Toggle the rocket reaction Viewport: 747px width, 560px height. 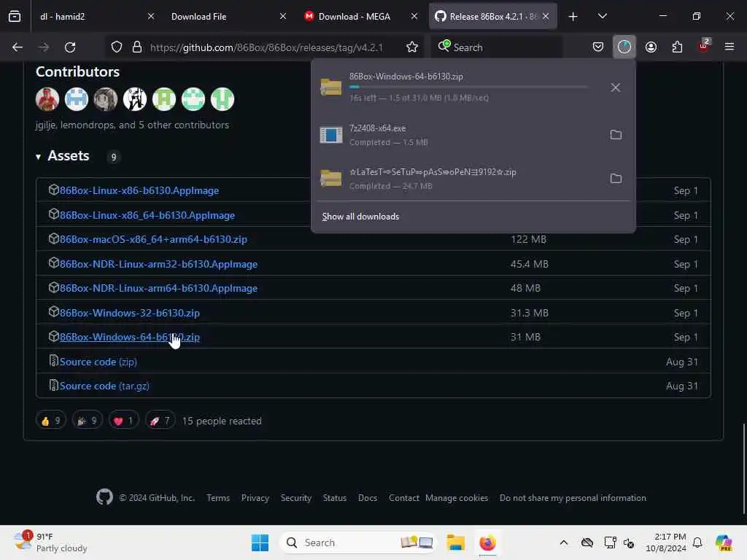(x=160, y=421)
